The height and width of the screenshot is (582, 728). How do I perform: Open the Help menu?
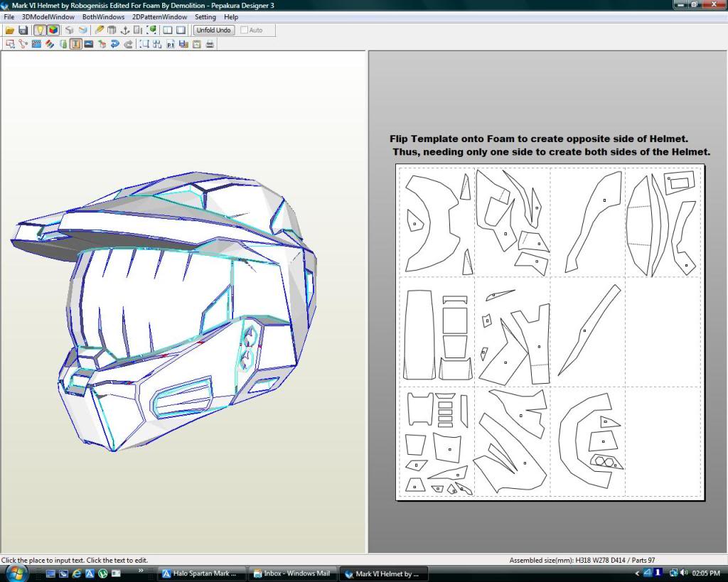[x=231, y=17]
